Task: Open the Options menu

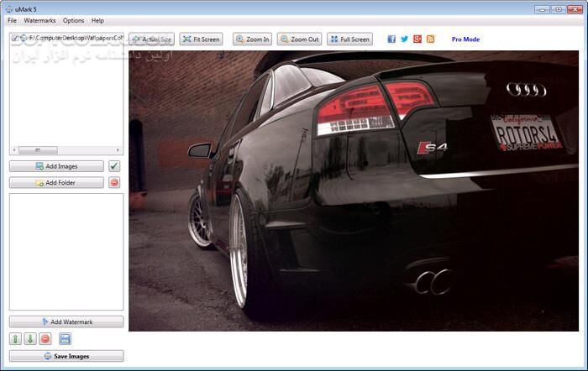Action: point(73,20)
